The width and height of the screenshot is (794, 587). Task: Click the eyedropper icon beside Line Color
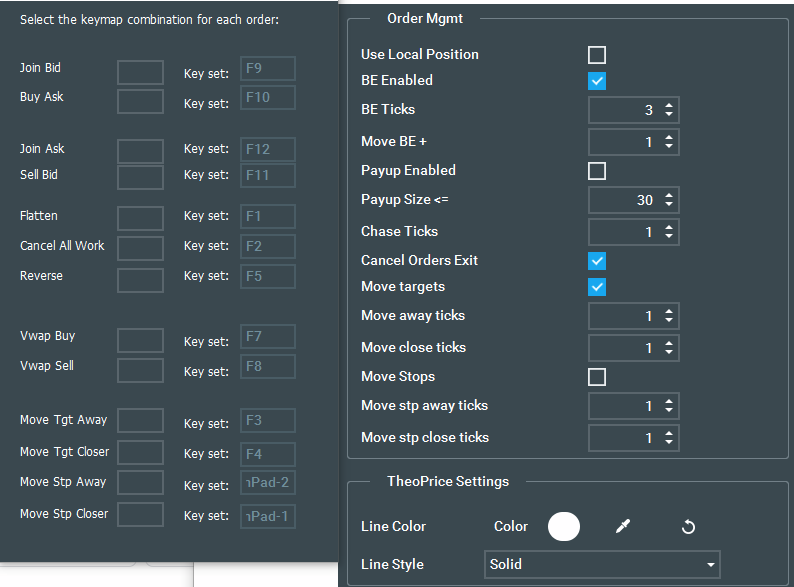[623, 526]
